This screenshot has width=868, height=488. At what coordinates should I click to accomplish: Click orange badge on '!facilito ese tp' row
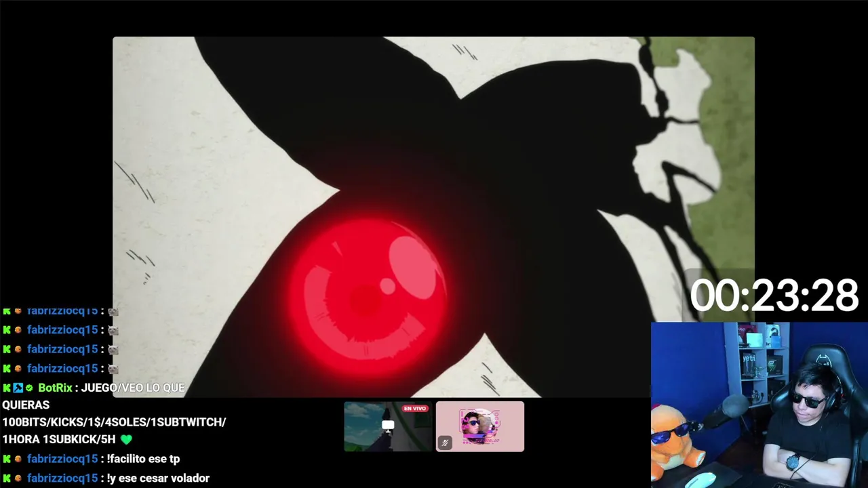(18, 459)
